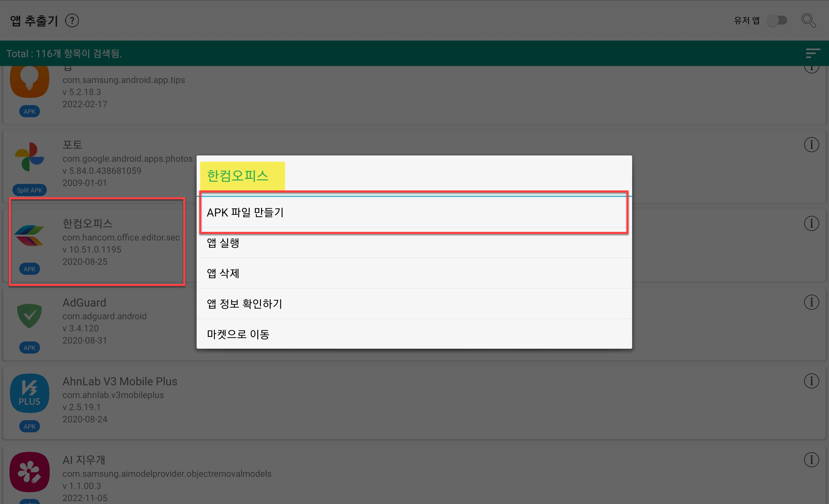Select 마켓으로 이동 option

point(414,334)
